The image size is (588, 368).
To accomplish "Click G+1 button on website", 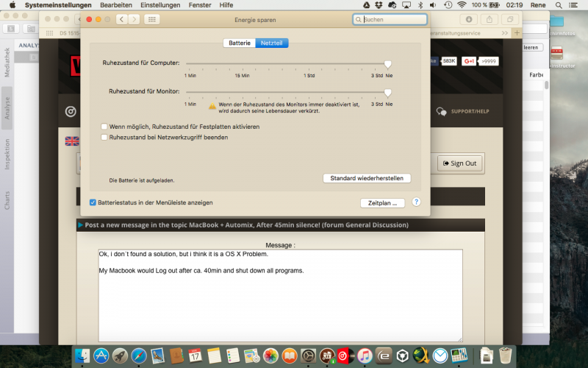I will coord(469,61).
